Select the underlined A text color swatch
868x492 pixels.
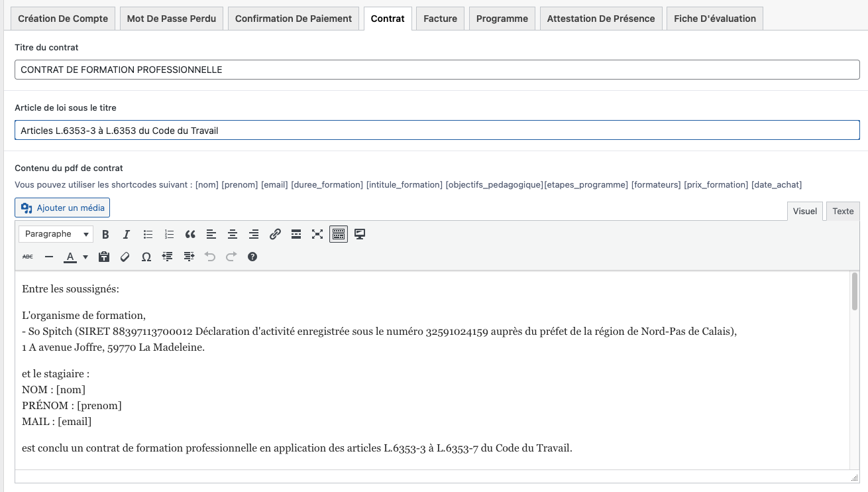click(70, 257)
